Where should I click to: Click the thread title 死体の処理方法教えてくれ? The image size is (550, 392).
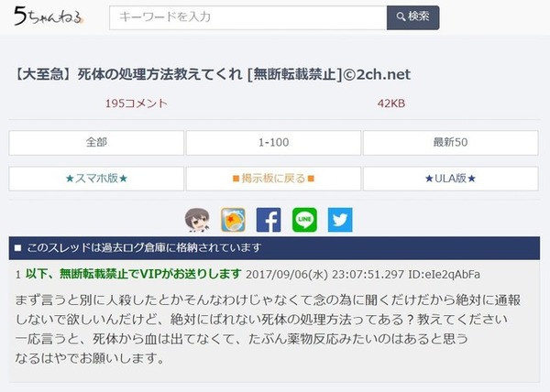pyautogui.click(x=159, y=74)
